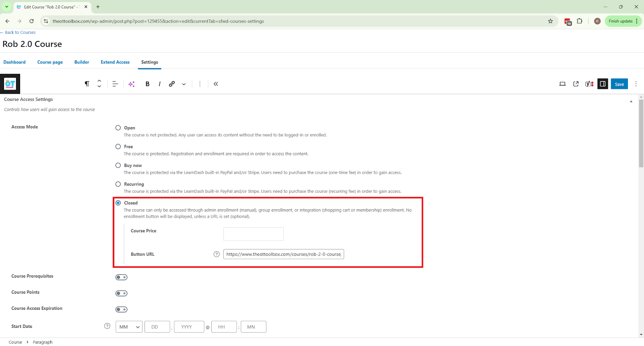
Task: Move block up with the up chevron
Action: (x=99, y=81)
